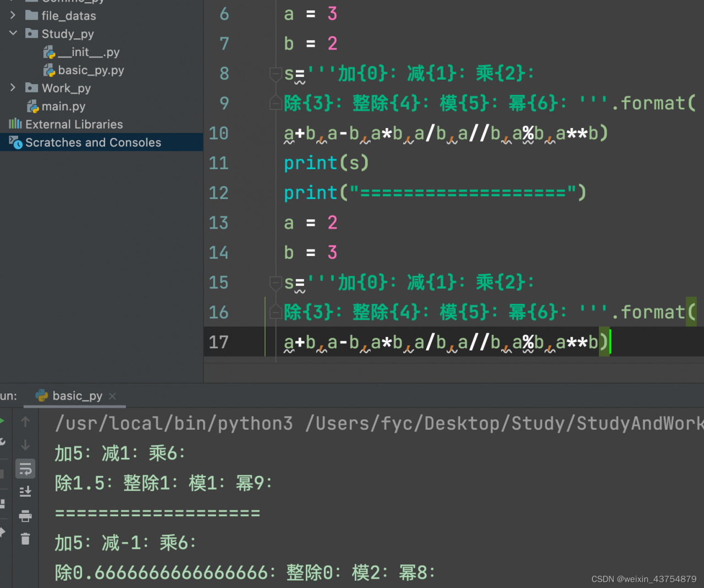Select Scratches and Consoles node
This screenshot has height=588, width=704.
94,143
